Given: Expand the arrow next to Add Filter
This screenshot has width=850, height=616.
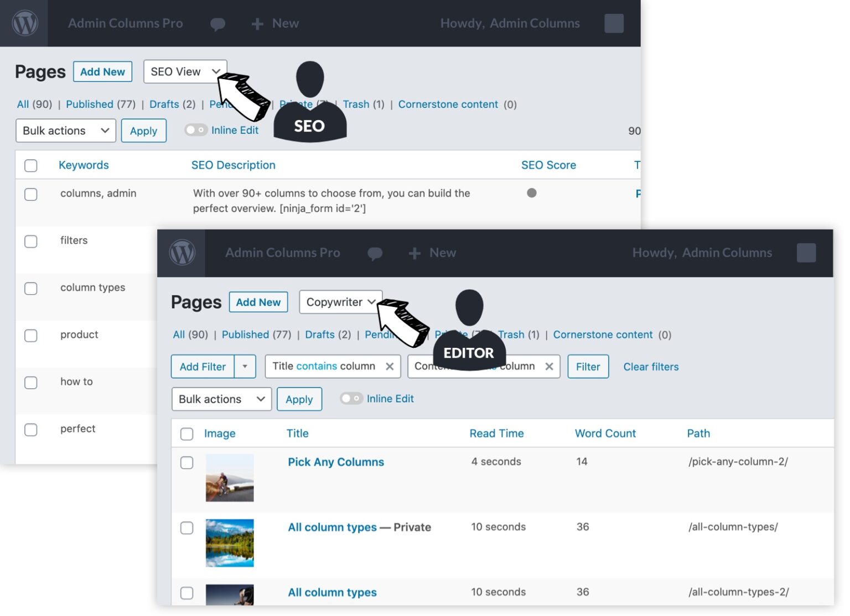Looking at the screenshot, I should coord(245,366).
